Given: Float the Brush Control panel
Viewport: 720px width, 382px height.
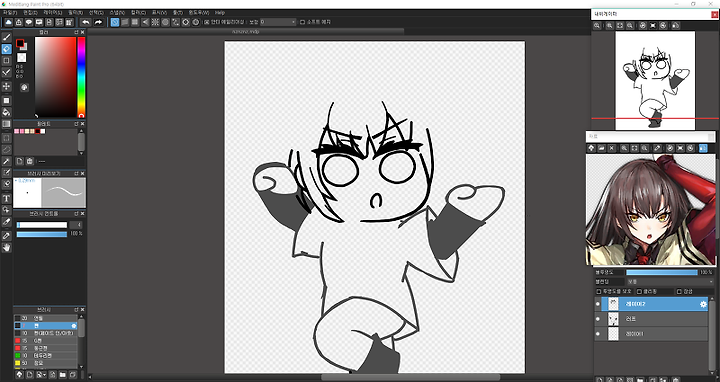Looking at the screenshot, I should click(76, 214).
